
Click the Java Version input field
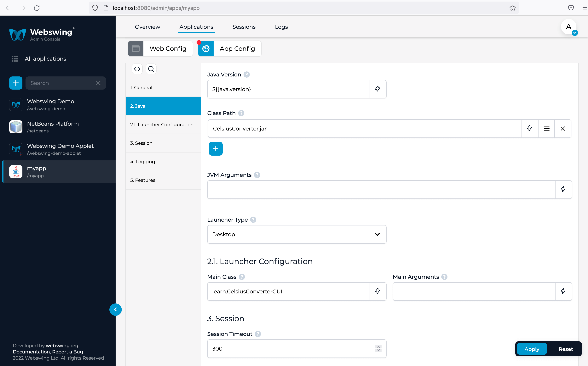click(x=288, y=89)
